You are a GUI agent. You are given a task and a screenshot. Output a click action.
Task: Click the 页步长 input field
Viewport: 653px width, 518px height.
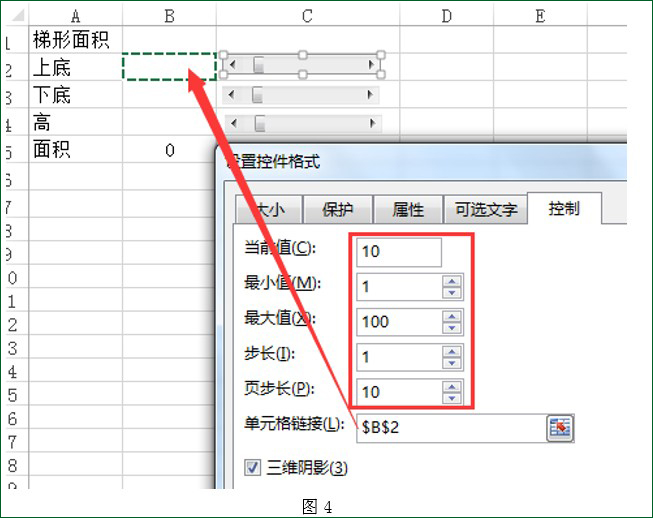pos(399,392)
